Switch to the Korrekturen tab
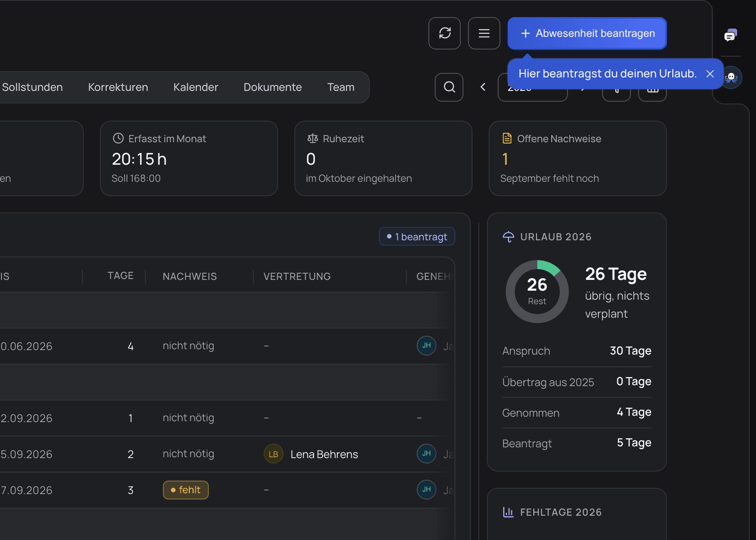This screenshot has width=756, height=540. tap(118, 87)
